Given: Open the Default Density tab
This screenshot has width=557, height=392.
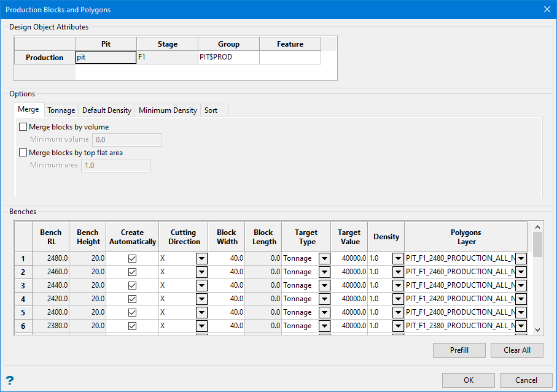Looking at the screenshot, I should point(107,110).
